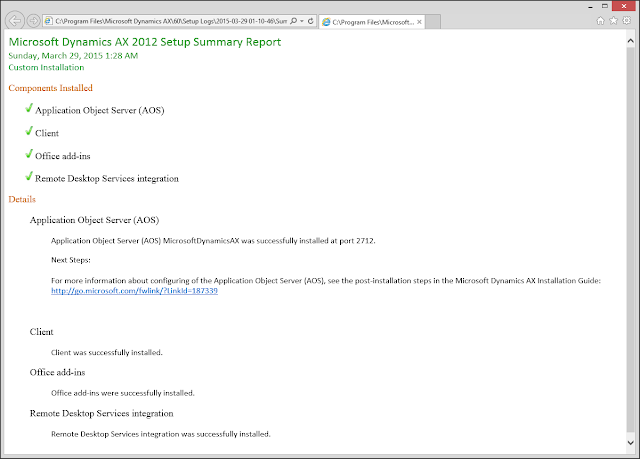Open the Tools gear icon

(x=627, y=20)
